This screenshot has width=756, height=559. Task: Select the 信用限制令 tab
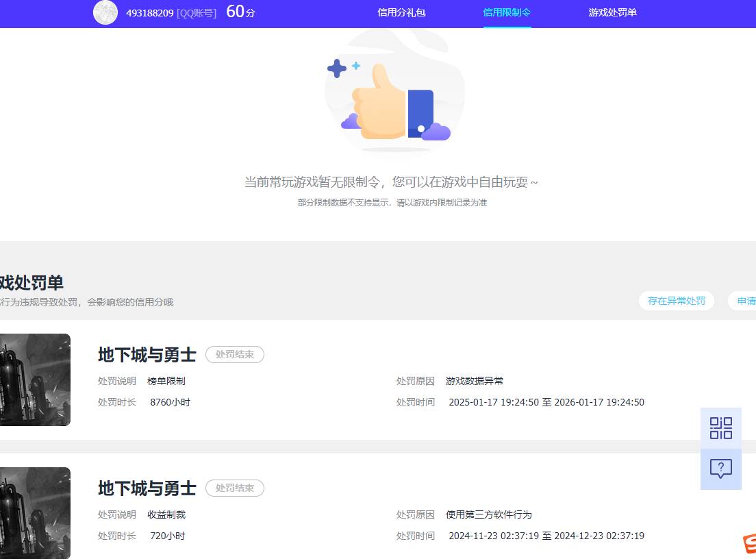(507, 12)
